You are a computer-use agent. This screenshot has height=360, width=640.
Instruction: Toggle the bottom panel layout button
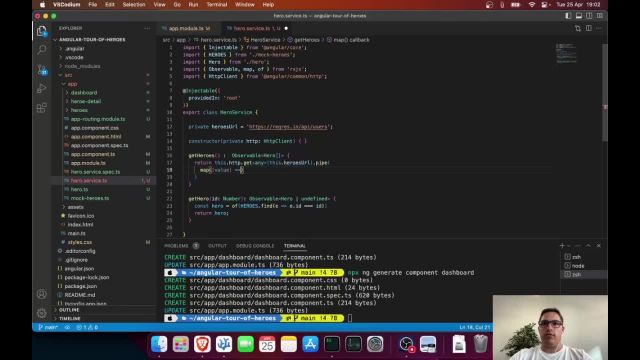tap(579, 16)
